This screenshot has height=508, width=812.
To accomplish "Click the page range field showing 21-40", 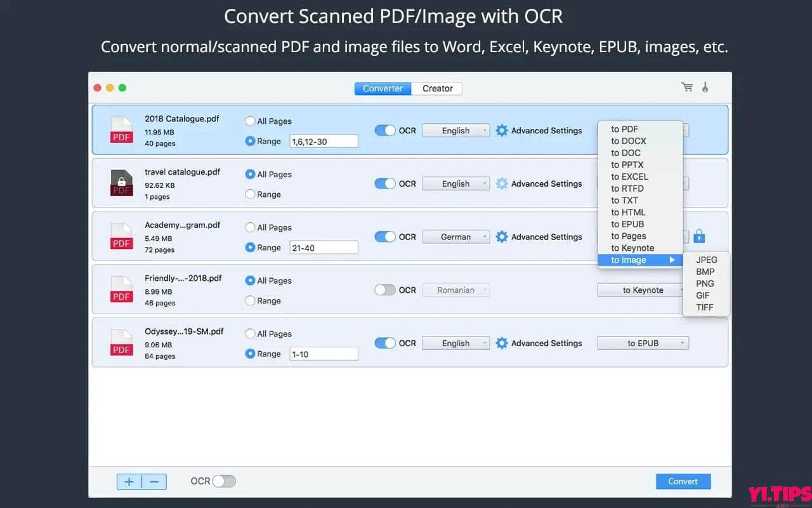I will (x=324, y=247).
